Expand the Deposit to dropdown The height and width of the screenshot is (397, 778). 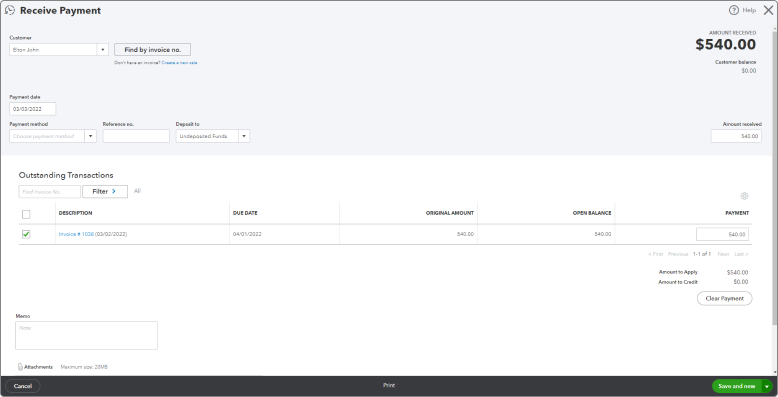pos(244,136)
